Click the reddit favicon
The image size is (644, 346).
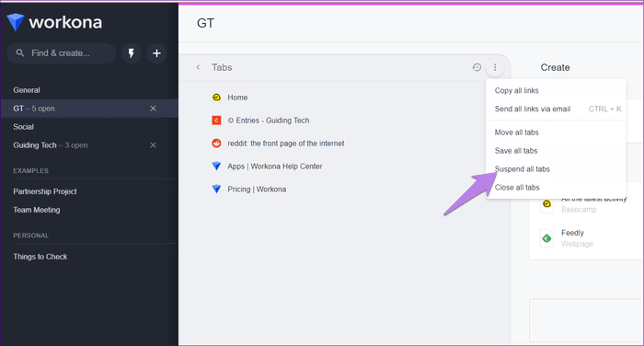(x=216, y=144)
